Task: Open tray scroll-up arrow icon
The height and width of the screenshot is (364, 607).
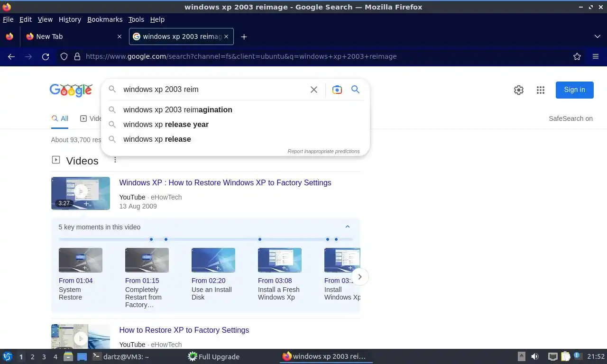Action: 522,356
